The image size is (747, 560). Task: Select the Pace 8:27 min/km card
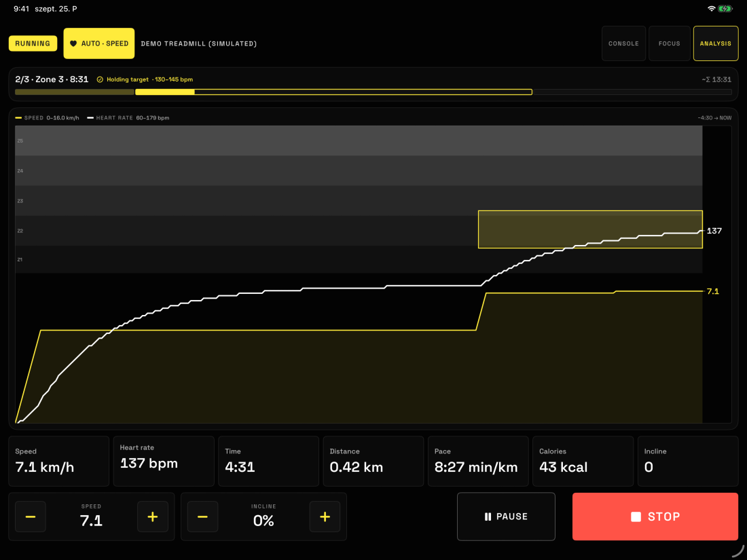pos(478,461)
